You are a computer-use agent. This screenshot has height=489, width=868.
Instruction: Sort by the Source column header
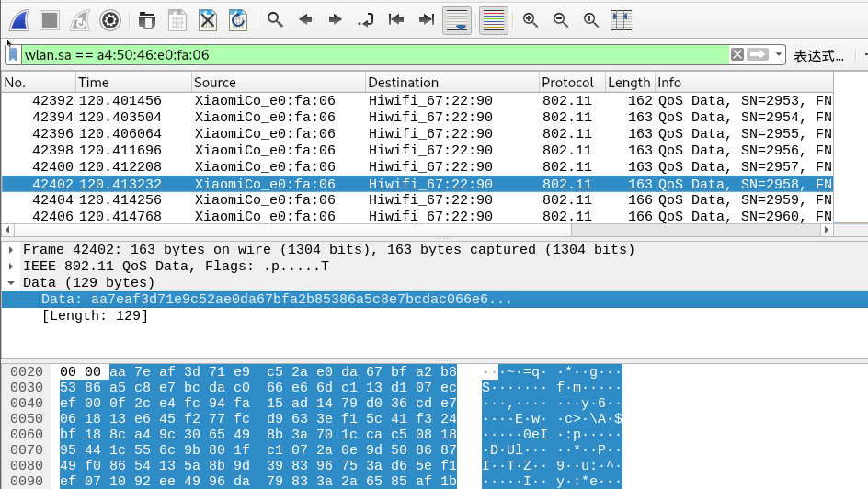click(x=279, y=83)
